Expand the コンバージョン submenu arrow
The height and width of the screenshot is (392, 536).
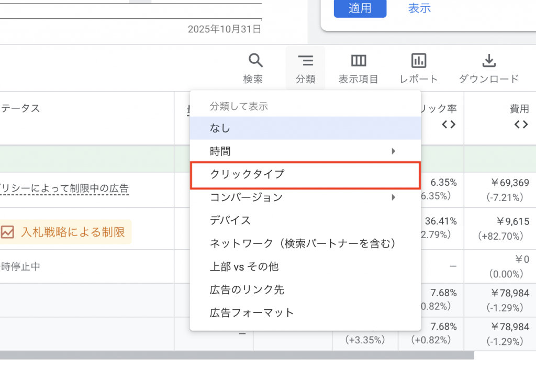click(394, 197)
